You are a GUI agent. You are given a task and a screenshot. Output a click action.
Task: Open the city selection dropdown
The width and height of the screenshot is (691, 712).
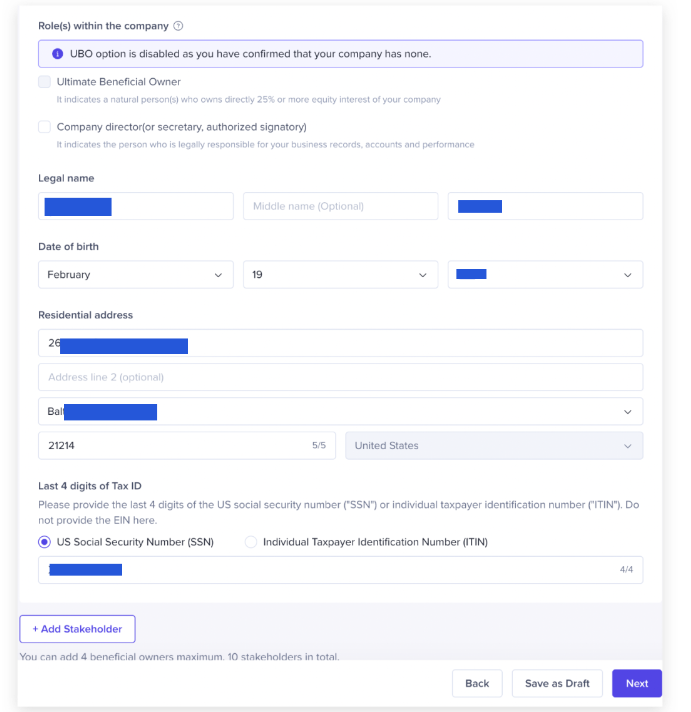click(x=340, y=411)
